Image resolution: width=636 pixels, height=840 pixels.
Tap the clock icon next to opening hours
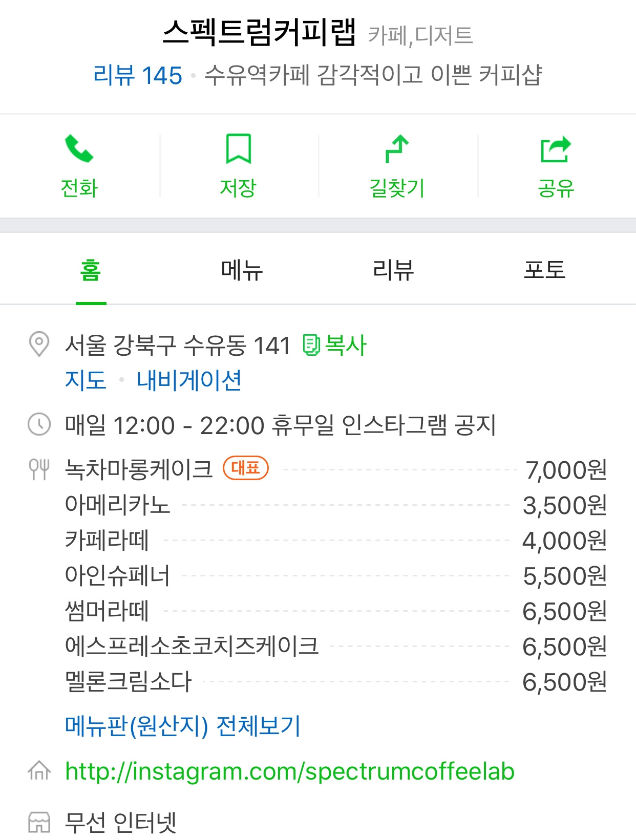click(x=39, y=424)
